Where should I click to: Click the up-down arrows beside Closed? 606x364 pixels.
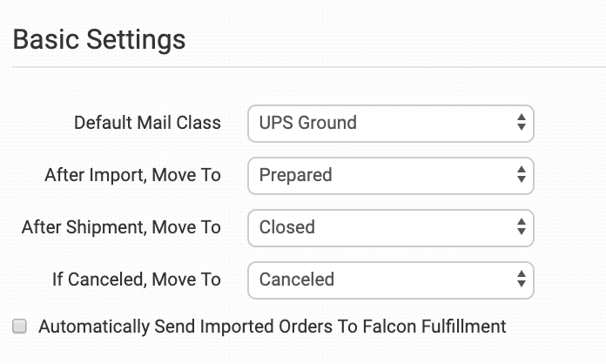[521, 227]
